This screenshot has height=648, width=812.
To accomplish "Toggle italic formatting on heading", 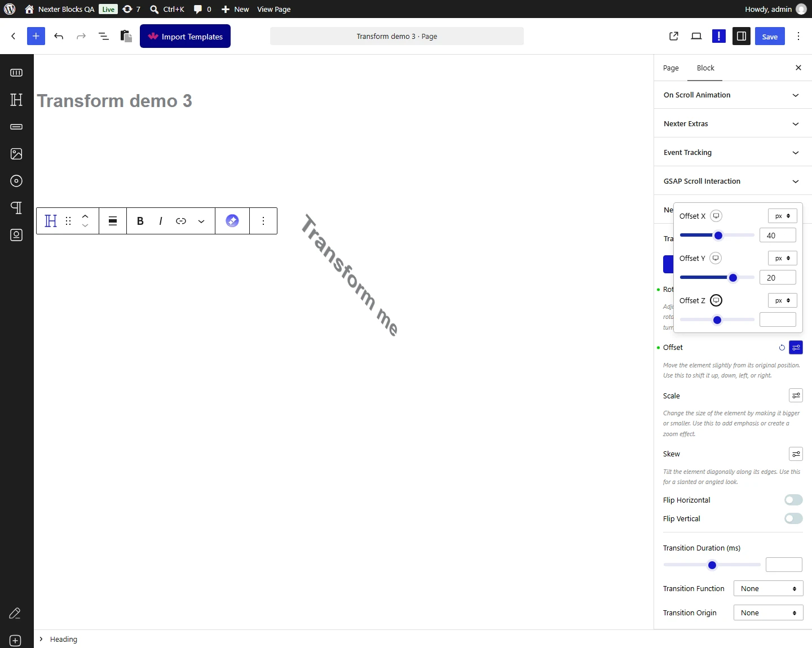I will [161, 221].
